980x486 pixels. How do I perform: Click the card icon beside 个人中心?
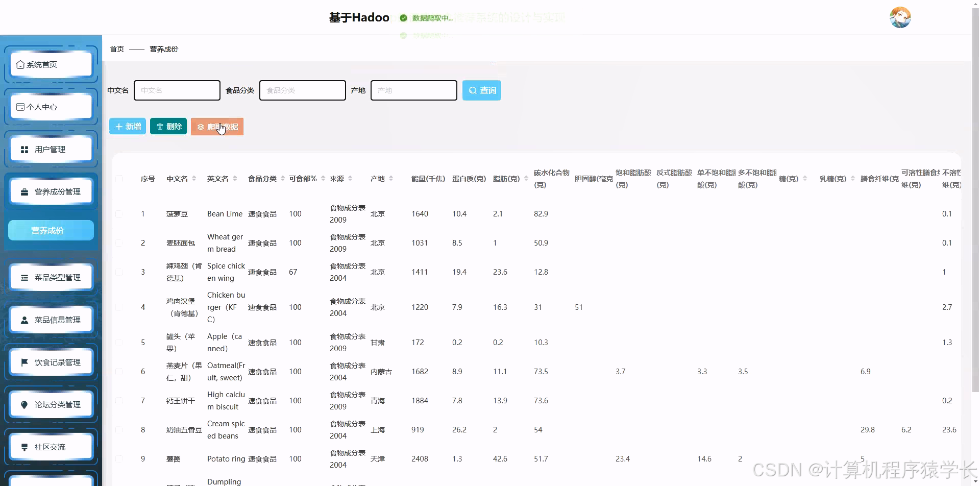click(x=20, y=107)
